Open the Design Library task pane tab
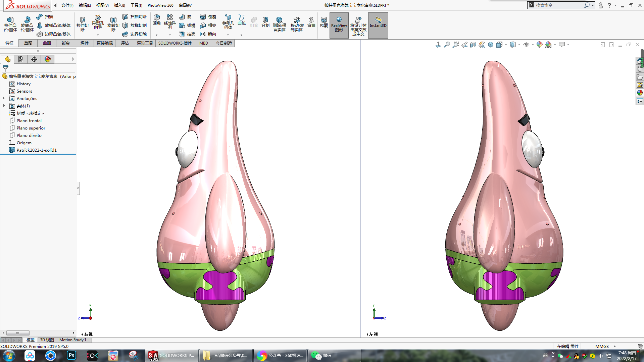 pos(640,69)
